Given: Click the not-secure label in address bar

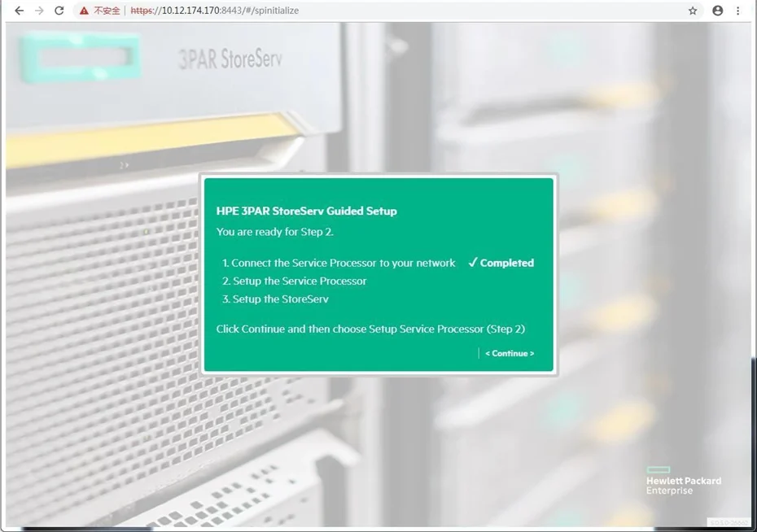Looking at the screenshot, I should tap(107, 10).
